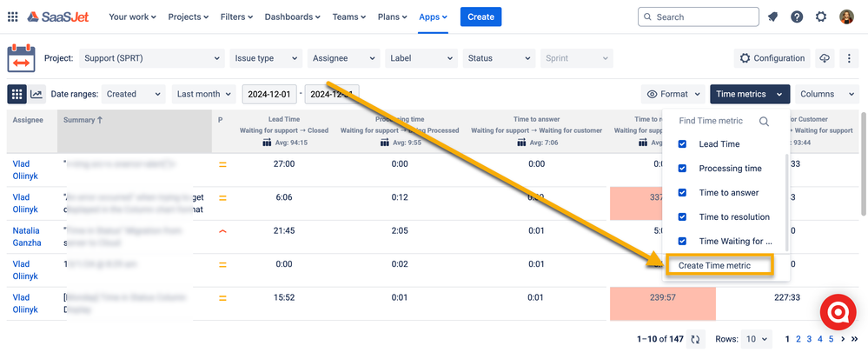Open the Configuration button
Viewport: 868px width, 359px height.
point(772,58)
